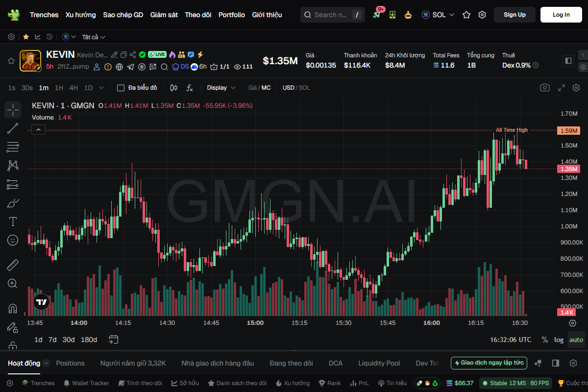Select the 30s timeframe
Screen dimensions: 588x392
click(27, 88)
